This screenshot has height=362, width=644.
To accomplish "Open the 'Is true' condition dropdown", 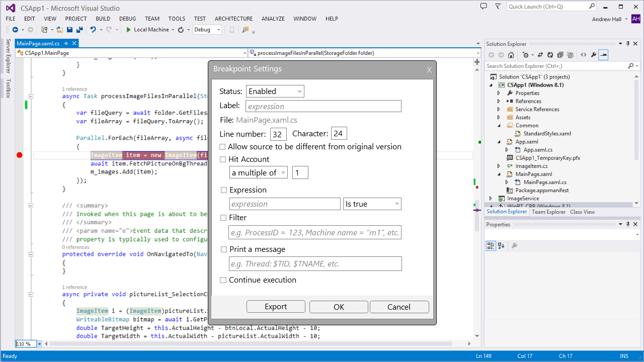I will point(372,204).
